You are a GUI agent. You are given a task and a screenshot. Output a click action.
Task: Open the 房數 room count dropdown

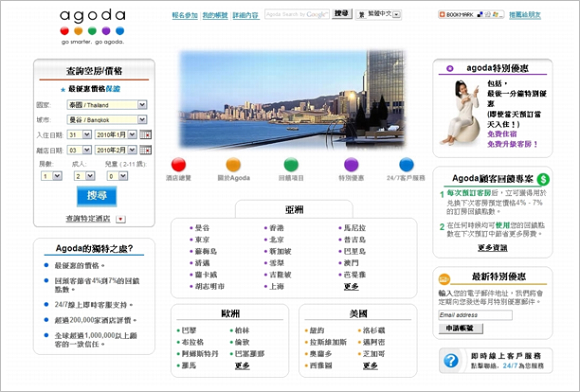pos(51,176)
